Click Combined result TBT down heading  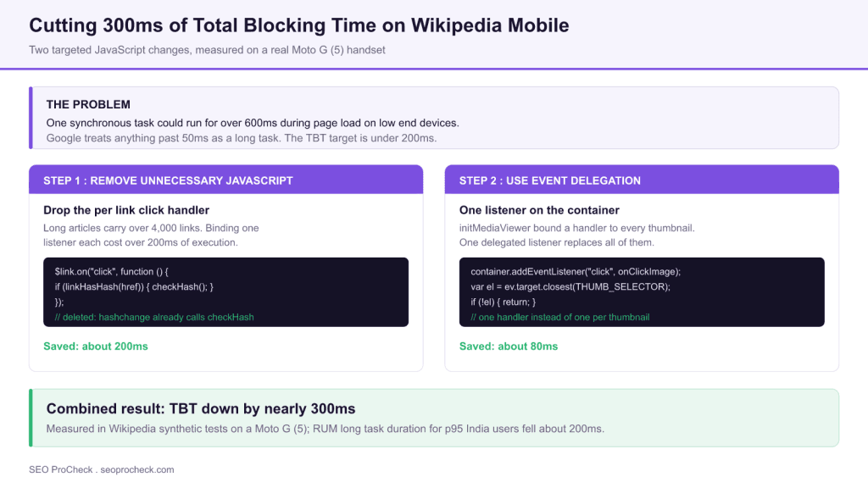coord(200,409)
